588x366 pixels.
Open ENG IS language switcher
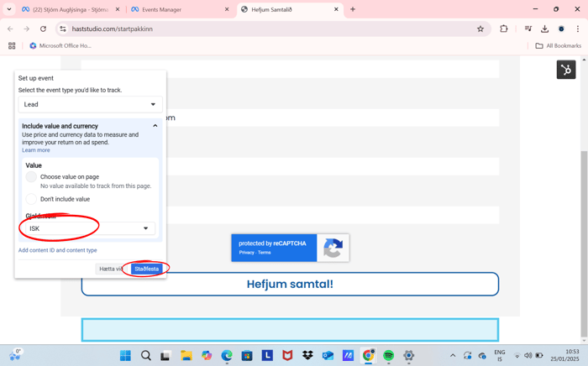click(499, 356)
